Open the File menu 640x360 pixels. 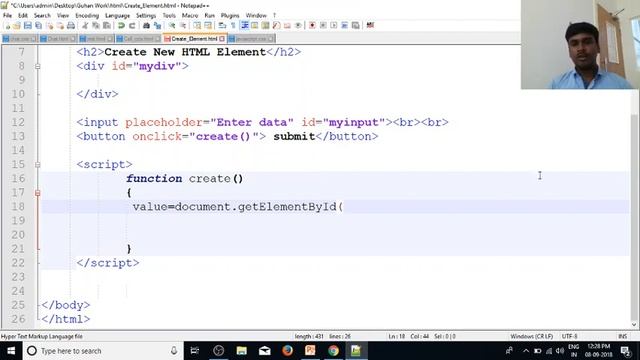pos(7,16)
